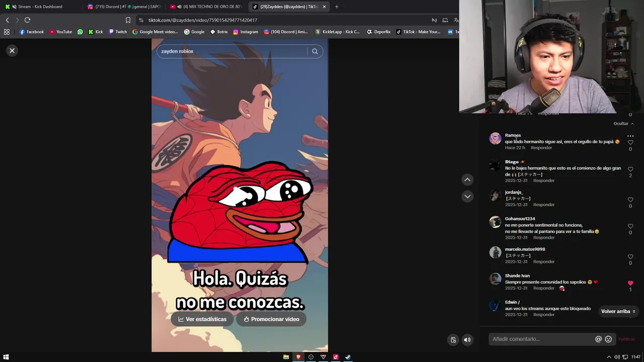The width and height of the screenshot is (644, 362).
Task: Unlike Shande Ivan's comment red heart
Action: [x=630, y=283]
